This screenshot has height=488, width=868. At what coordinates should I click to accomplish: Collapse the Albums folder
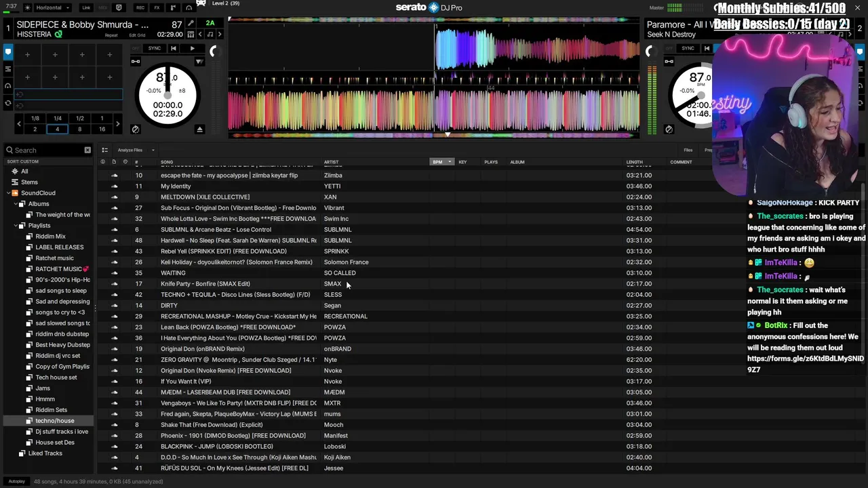pos(15,204)
